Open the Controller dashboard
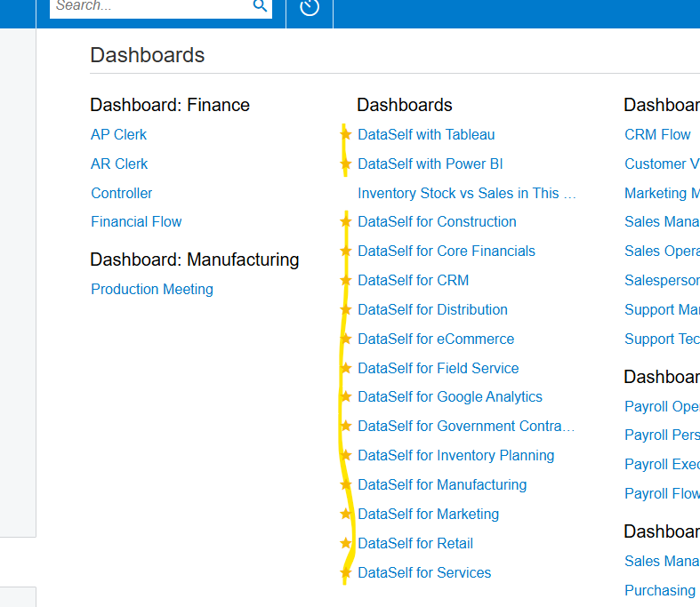 pyautogui.click(x=122, y=193)
